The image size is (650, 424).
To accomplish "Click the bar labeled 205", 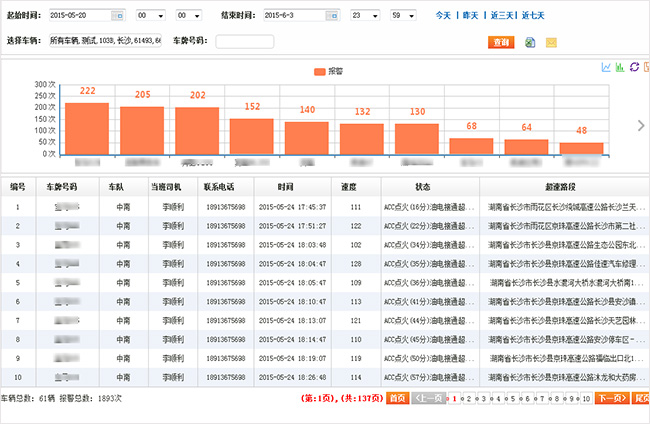I will (142, 131).
